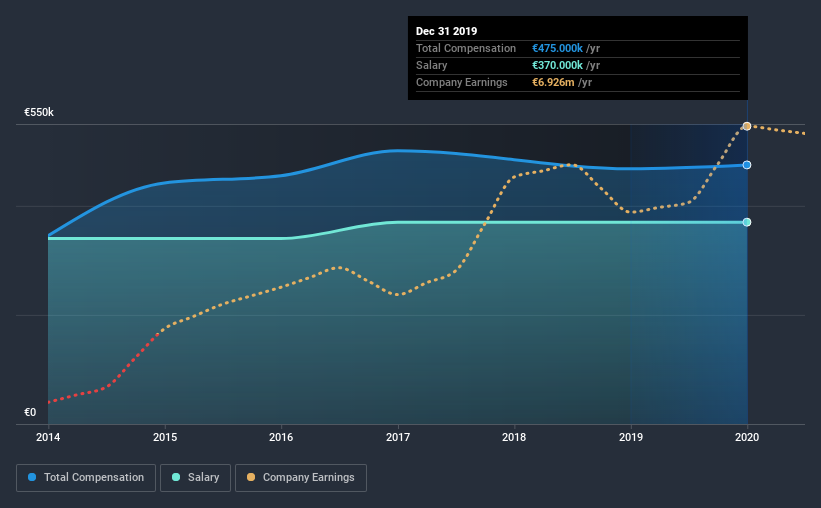The image size is (821, 508).
Task: Click the €370.000k salary value
Action: pos(557,65)
